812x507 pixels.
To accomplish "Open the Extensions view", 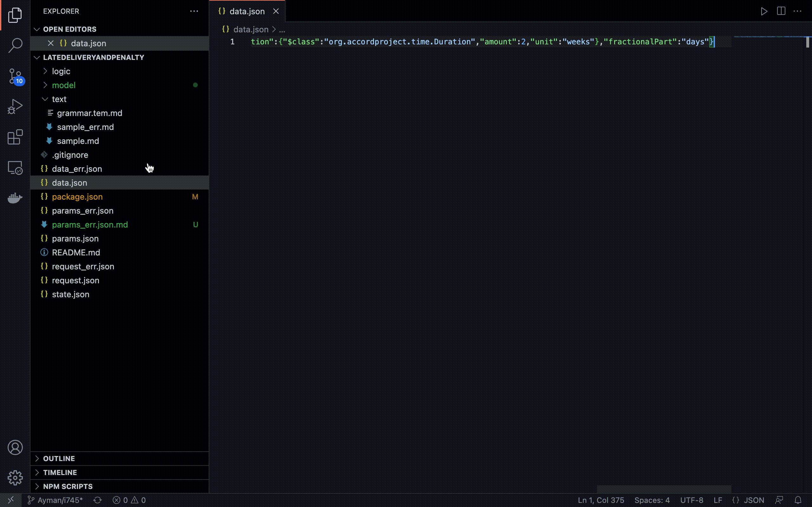I will pyautogui.click(x=15, y=137).
